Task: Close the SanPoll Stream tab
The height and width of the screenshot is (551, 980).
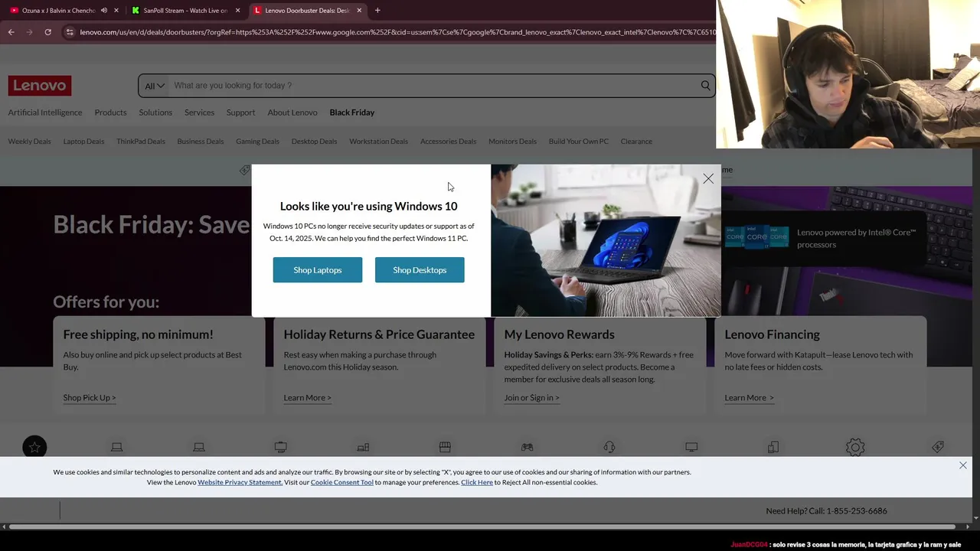Action: [238, 11]
